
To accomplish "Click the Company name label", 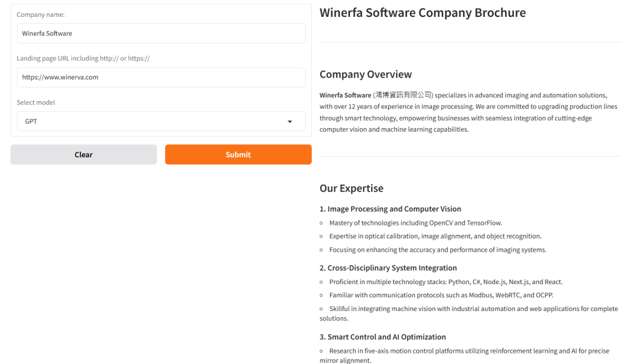I will pos(41,15).
